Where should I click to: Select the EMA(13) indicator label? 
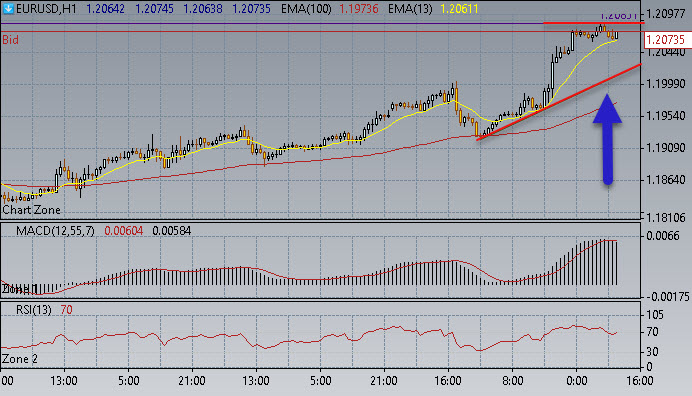pos(410,9)
